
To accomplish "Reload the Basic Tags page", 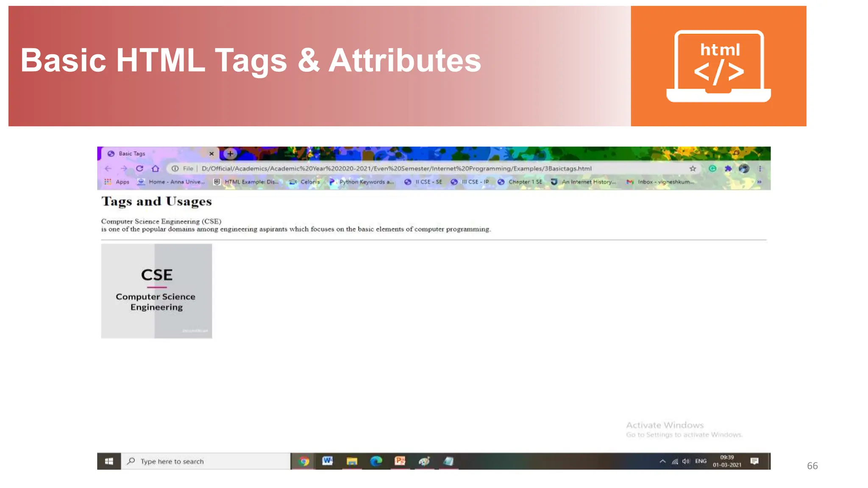I will (x=139, y=169).
